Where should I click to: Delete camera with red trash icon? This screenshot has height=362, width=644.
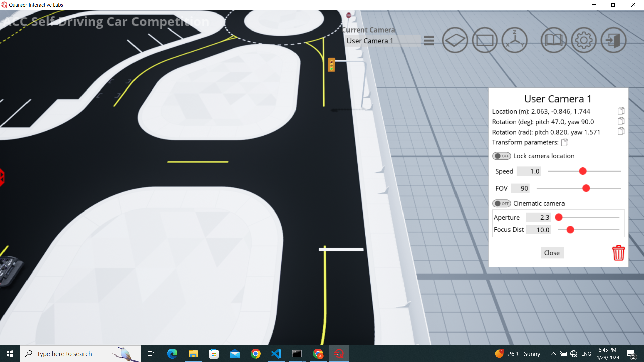pyautogui.click(x=618, y=253)
